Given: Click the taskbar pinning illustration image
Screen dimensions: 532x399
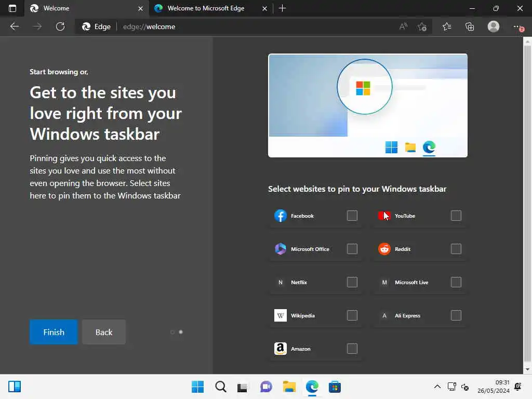Looking at the screenshot, I should (x=368, y=105).
